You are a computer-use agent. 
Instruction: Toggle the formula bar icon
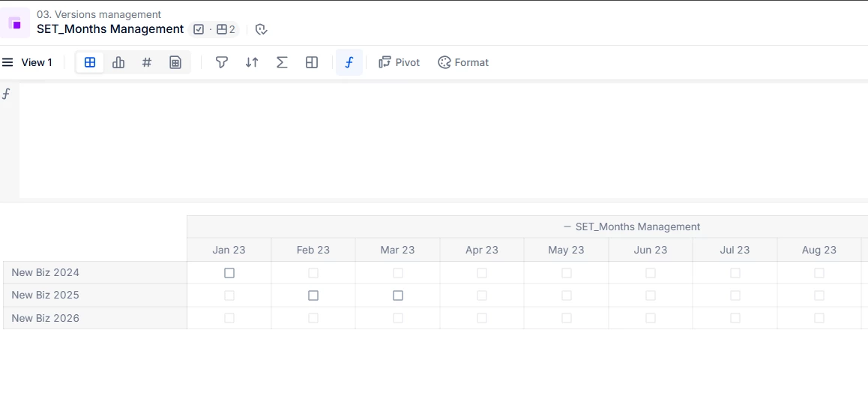click(x=349, y=62)
